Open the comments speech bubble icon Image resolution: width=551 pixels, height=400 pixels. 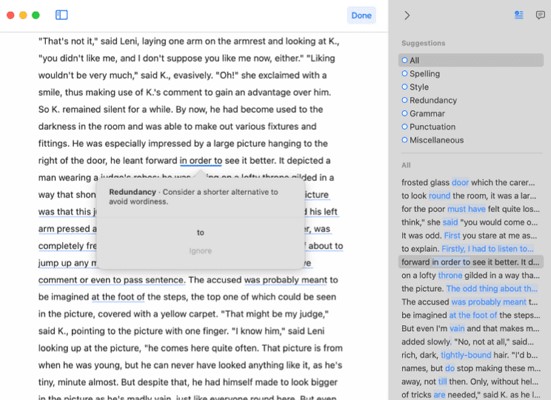(x=540, y=15)
